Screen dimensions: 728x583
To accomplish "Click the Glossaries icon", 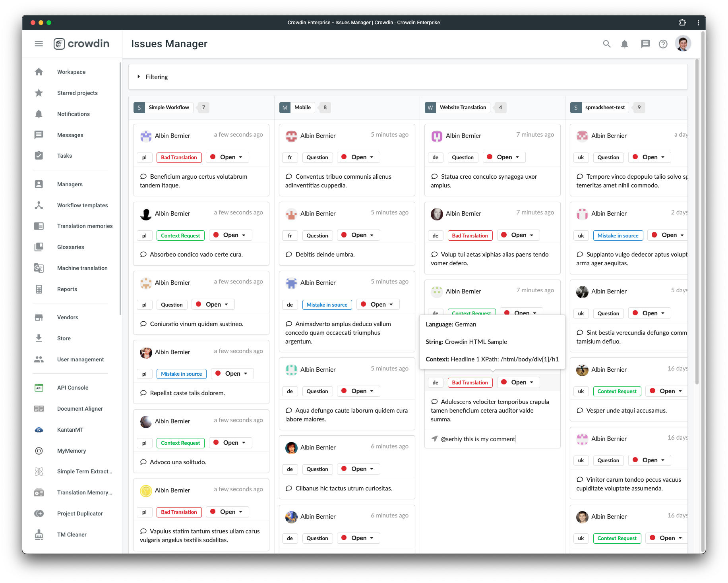I will point(39,247).
